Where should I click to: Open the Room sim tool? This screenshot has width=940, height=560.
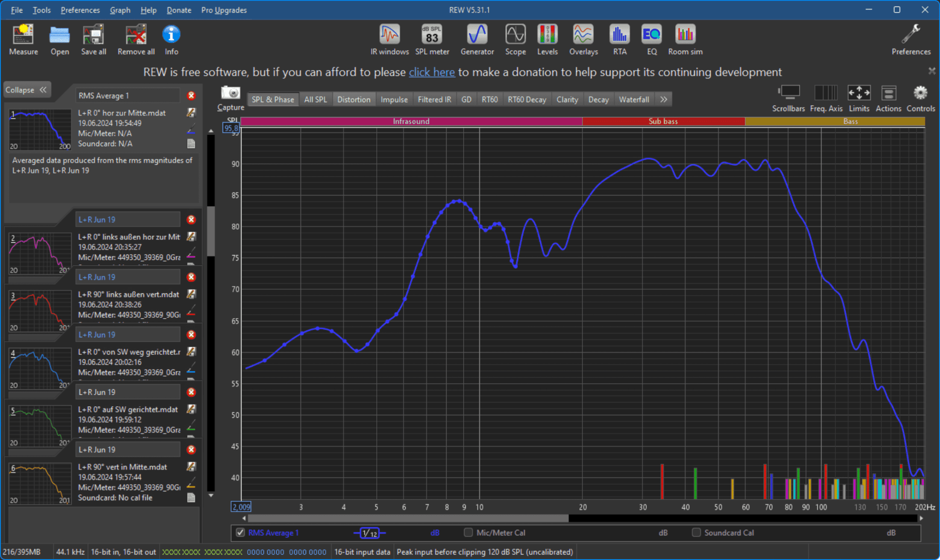[685, 39]
